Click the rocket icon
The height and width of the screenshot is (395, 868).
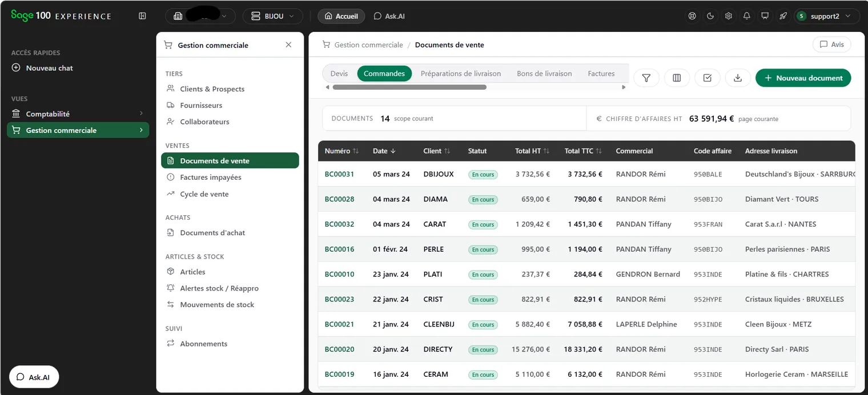[x=783, y=16]
